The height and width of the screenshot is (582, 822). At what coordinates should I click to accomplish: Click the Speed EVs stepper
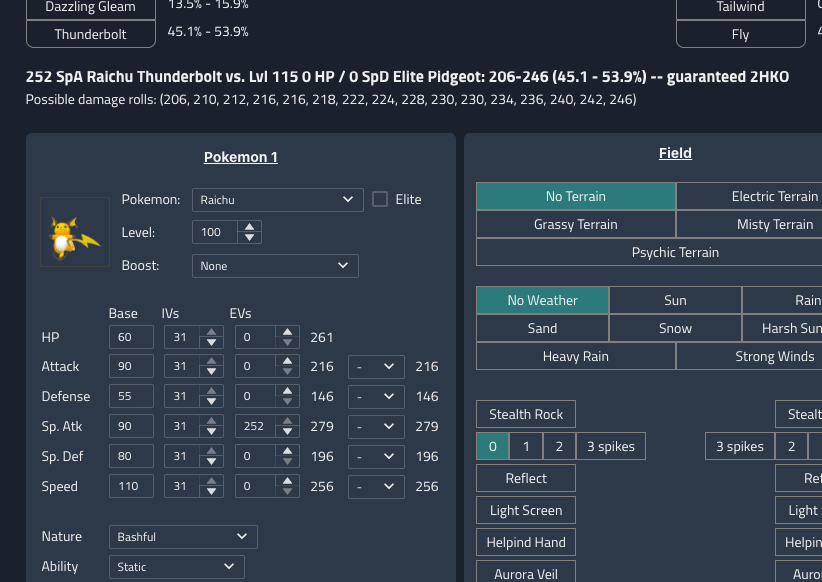click(287, 487)
